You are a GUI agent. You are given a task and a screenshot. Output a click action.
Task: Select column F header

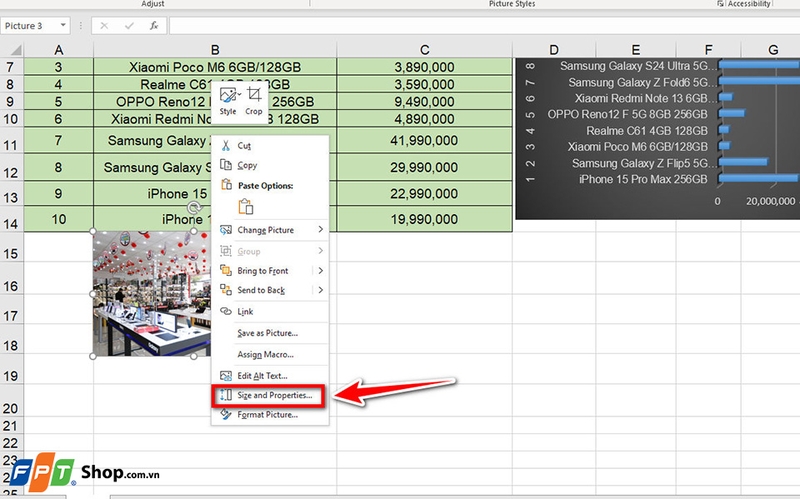tap(708, 49)
